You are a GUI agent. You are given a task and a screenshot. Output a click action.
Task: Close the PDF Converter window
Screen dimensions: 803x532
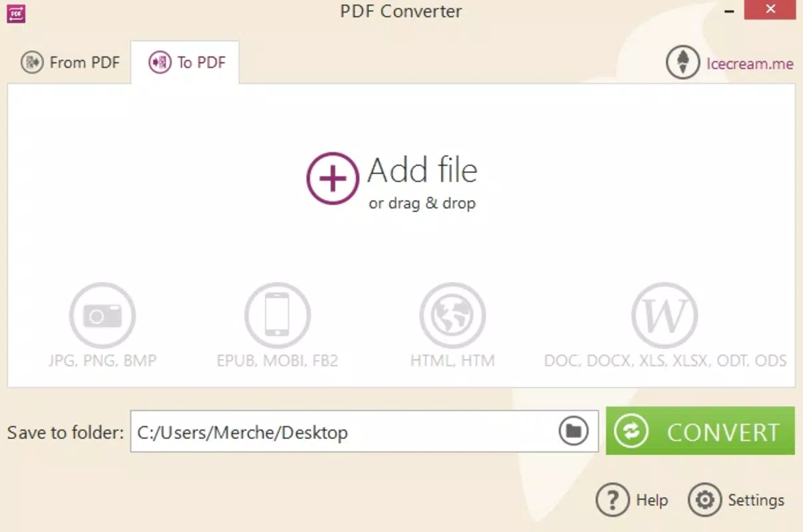pos(770,9)
